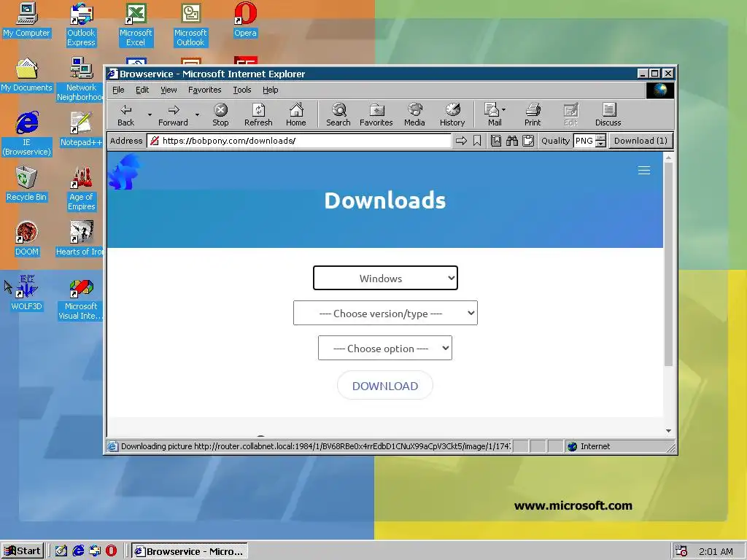Screen dimensions: 747x560
Task: Select the Recycle Bin desktop icon
Action: [x=27, y=184]
